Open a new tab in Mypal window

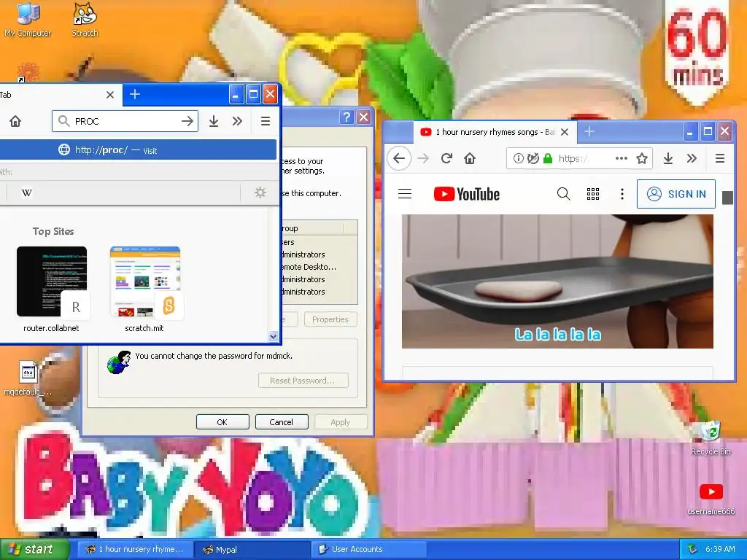tap(135, 94)
